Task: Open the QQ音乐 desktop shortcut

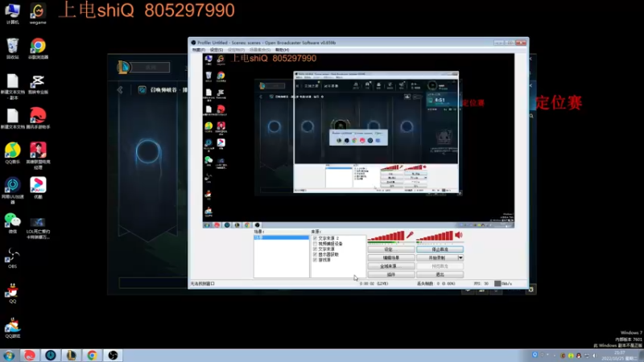Action: (12, 153)
